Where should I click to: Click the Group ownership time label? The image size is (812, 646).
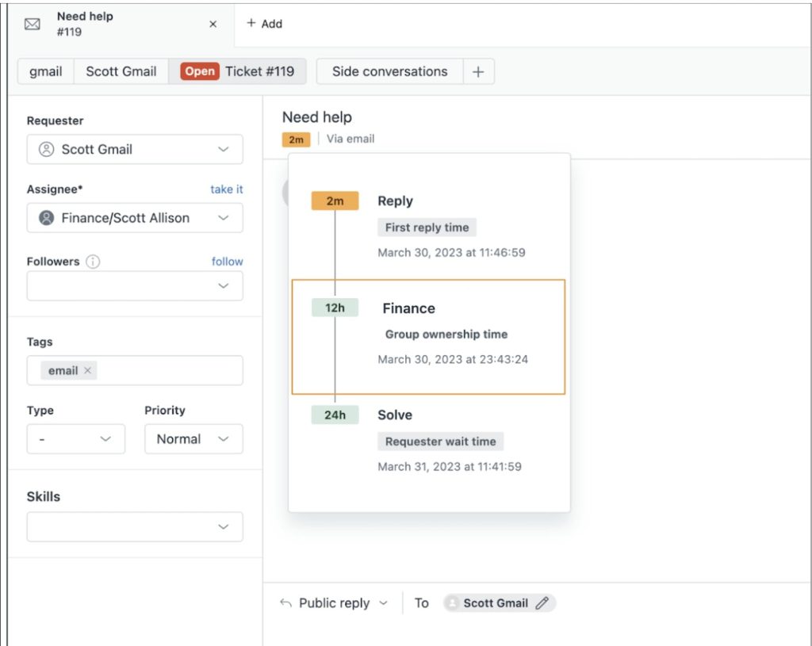tap(446, 334)
